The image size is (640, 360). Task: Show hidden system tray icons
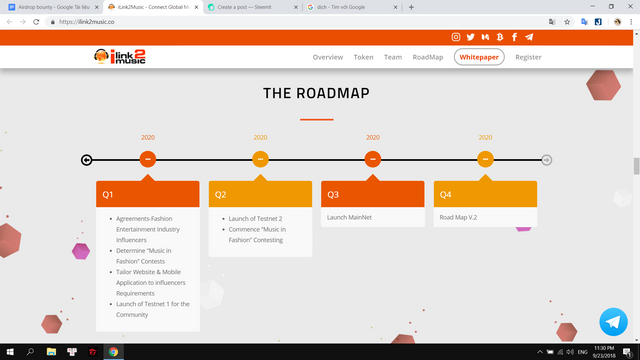pos(540,352)
